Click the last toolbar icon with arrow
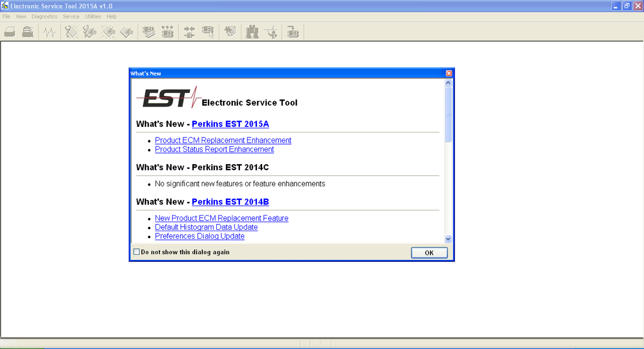 point(293,32)
